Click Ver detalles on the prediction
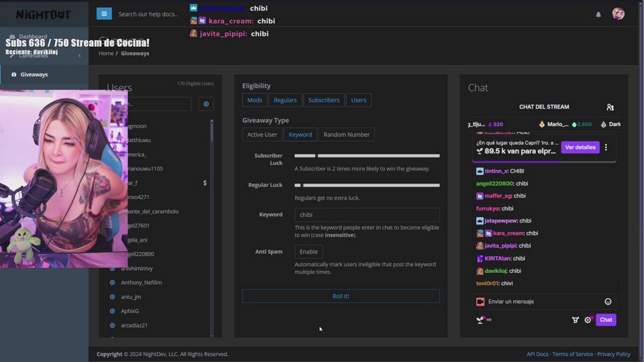Image resolution: width=644 pixels, height=362 pixels. 580,147
